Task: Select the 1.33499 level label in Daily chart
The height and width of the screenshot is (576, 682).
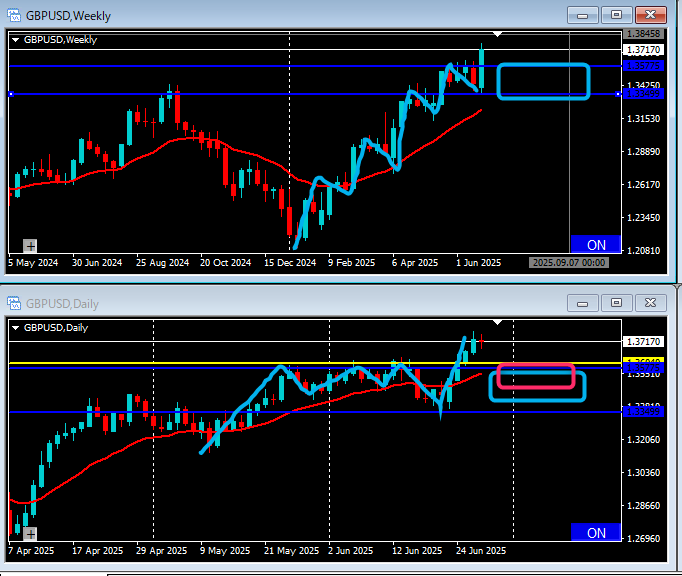Action: (644, 412)
